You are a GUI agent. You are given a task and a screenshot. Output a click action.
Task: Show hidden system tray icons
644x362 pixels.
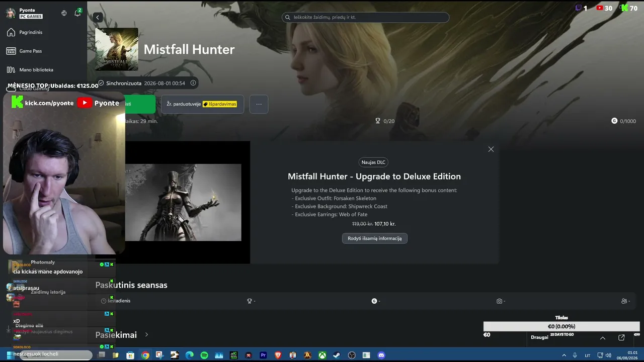point(563,355)
